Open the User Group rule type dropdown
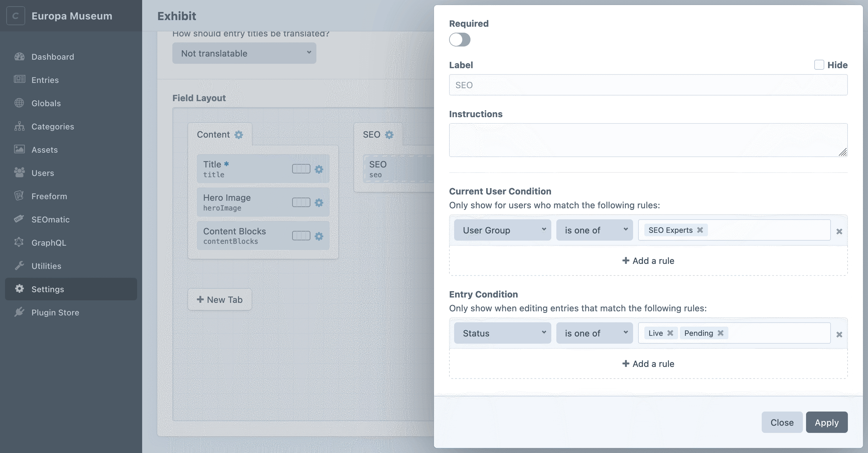868x453 pixels. [503, 230]
